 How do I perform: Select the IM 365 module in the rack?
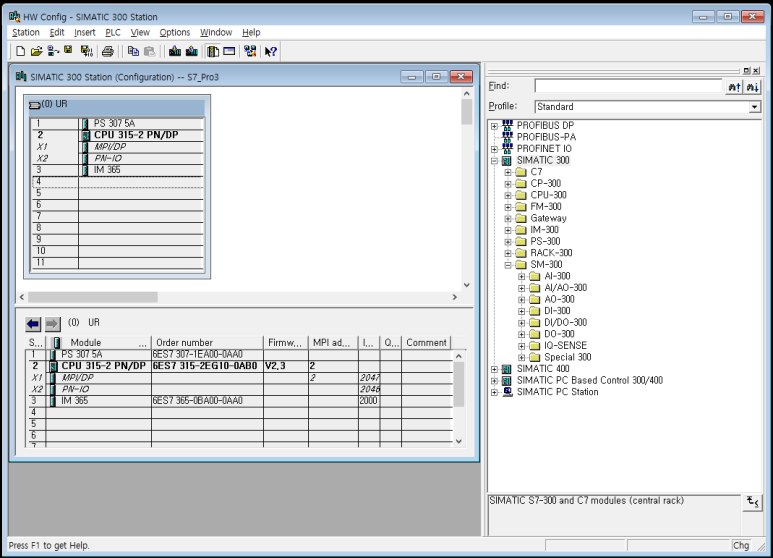117,171
